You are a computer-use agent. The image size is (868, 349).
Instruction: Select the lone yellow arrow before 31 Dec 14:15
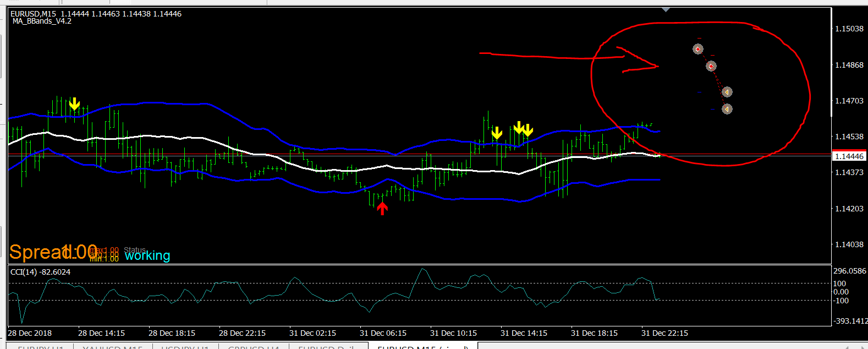point(497,133)
